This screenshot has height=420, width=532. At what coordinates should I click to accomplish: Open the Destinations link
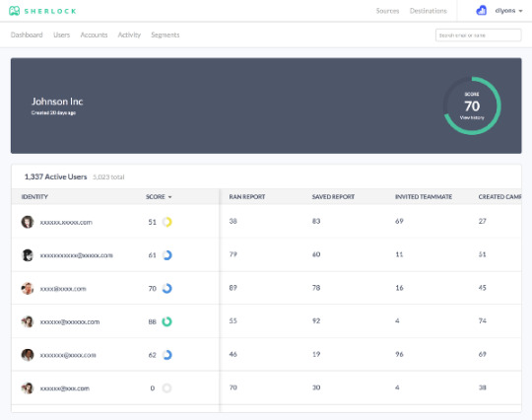click(x=429, y=11)
